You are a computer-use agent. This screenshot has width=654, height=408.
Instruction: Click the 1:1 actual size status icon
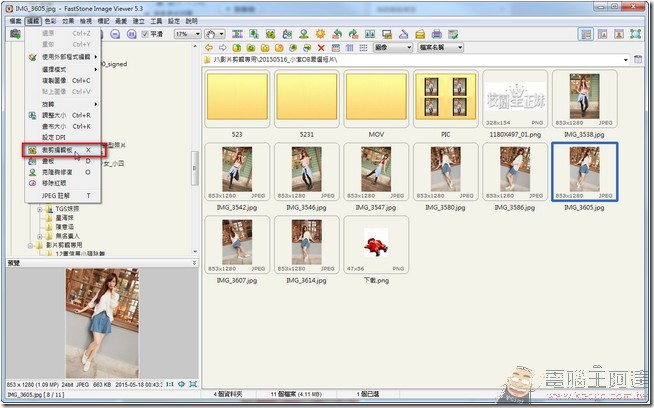coord(170,384)
